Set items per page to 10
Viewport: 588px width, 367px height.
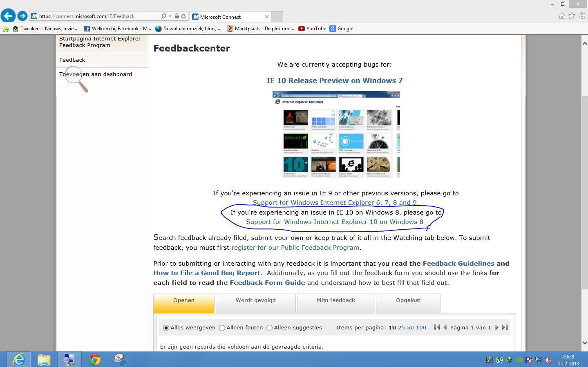[x=392, y=328]
